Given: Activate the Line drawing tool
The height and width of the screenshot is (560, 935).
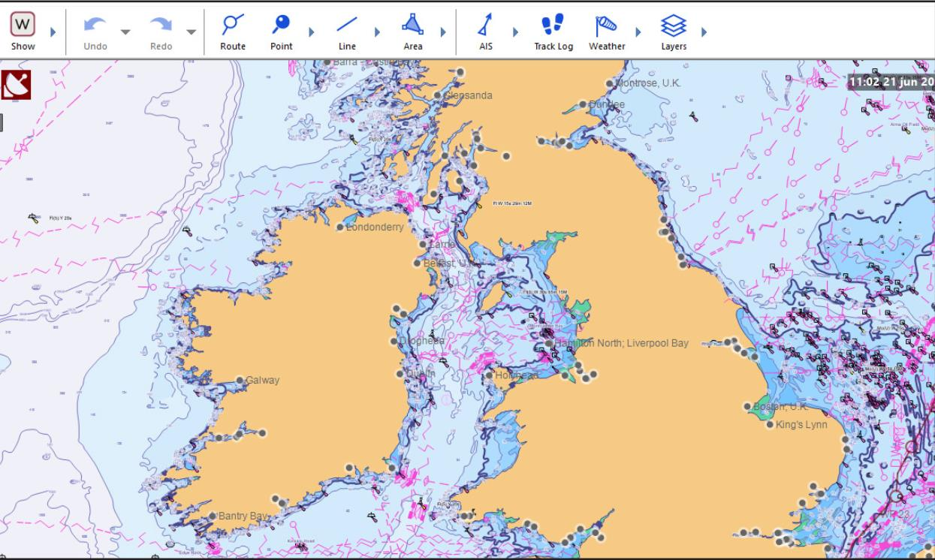Looking at the screenshot, I should (347, 31).
